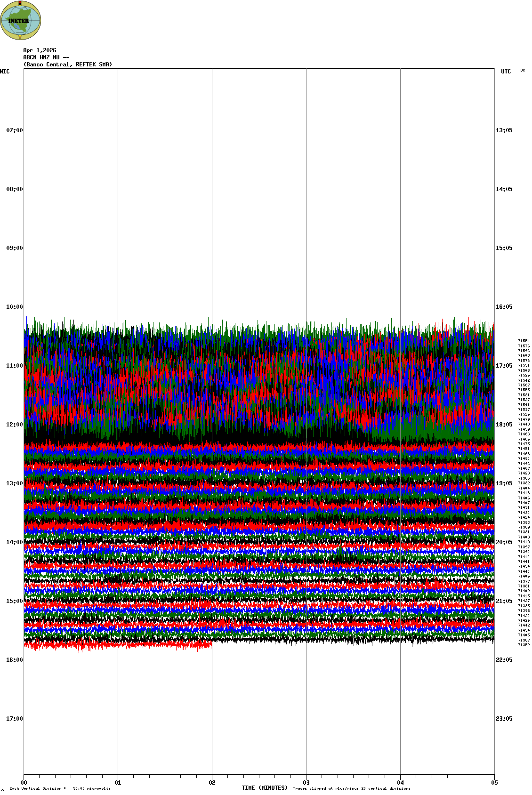The width and height of the screenshot is (532, 795).
Task: Click the UTC time header
Action: [506, 72]
